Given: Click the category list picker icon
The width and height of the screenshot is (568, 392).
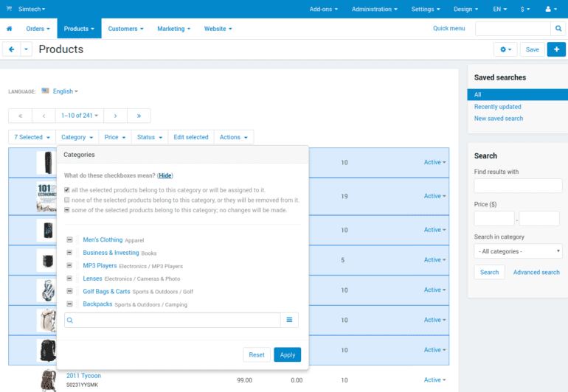Looking at the screenshot, I should [x=290, y=320].
